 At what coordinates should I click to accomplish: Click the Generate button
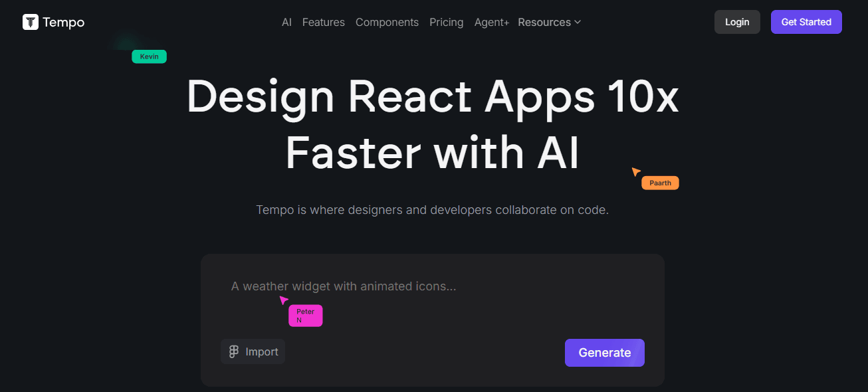[604, 352]
